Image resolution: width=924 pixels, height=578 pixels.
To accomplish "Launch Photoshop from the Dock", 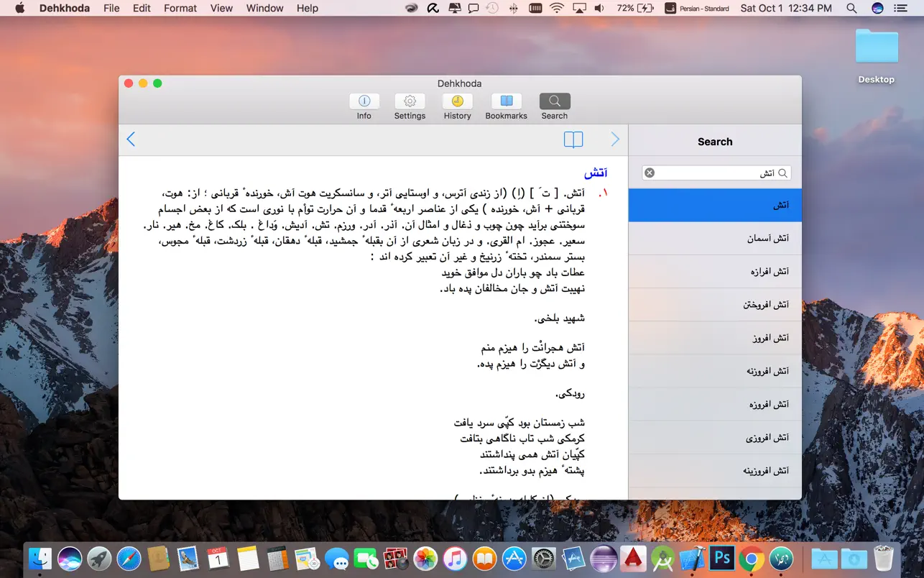I will click(721, 557).
